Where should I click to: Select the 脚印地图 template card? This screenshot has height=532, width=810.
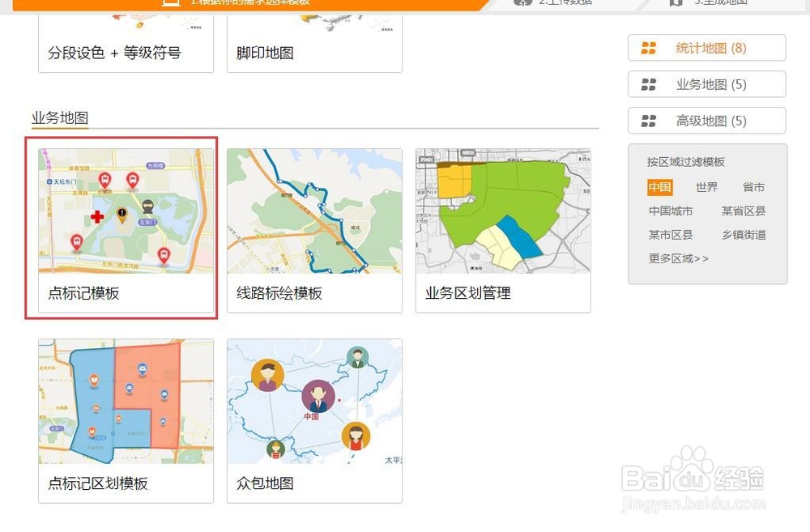click(x=314, y=44)
